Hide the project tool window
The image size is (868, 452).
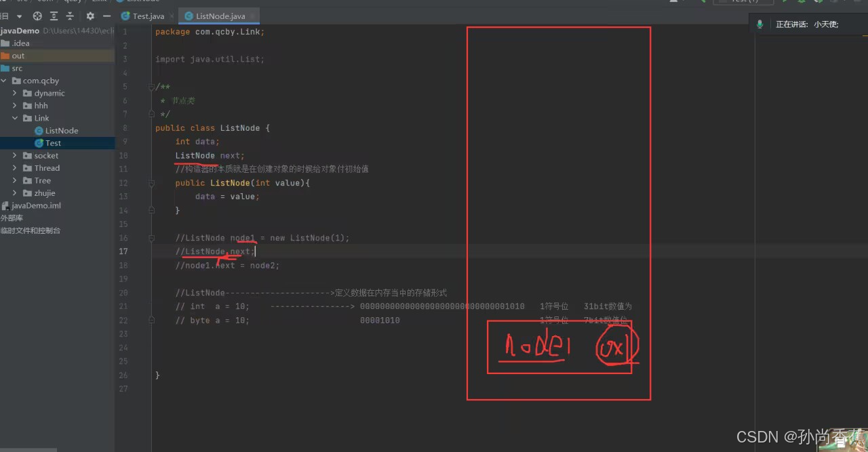(107, 16)
